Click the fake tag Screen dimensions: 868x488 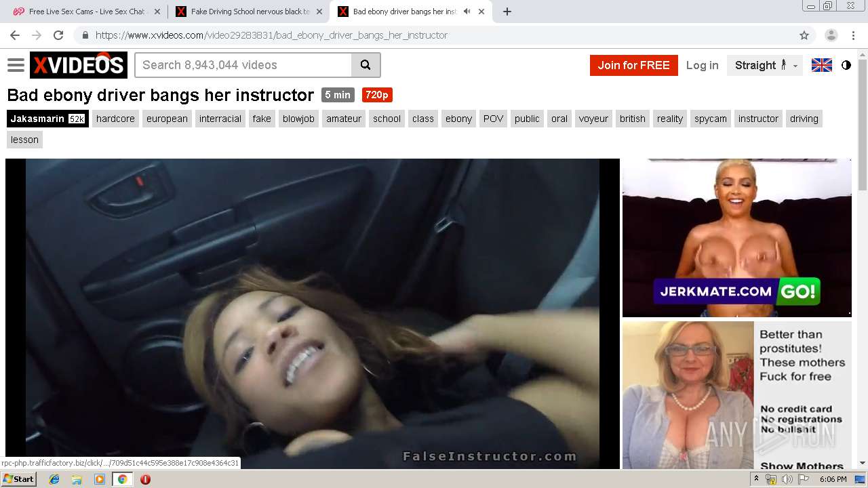[x=262, y=119]
